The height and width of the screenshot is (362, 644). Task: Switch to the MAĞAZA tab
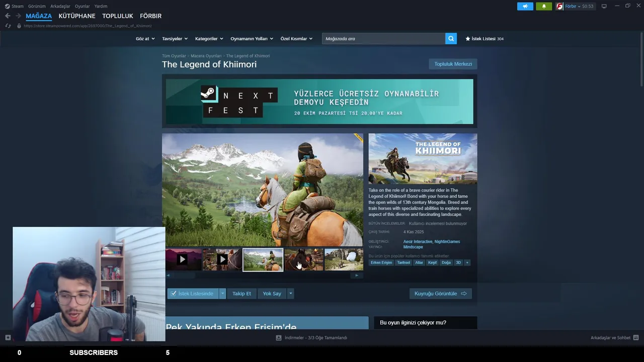coord(39,16)
